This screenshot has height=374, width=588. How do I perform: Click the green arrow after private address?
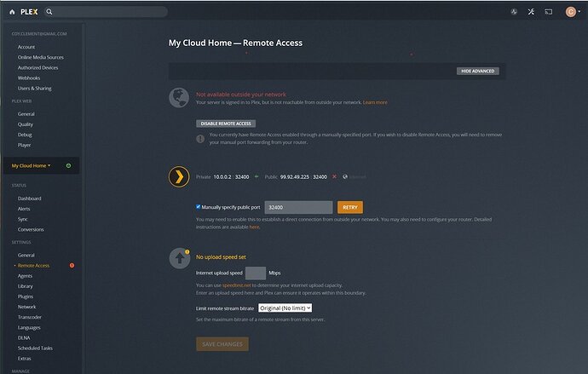coord(257,176)
